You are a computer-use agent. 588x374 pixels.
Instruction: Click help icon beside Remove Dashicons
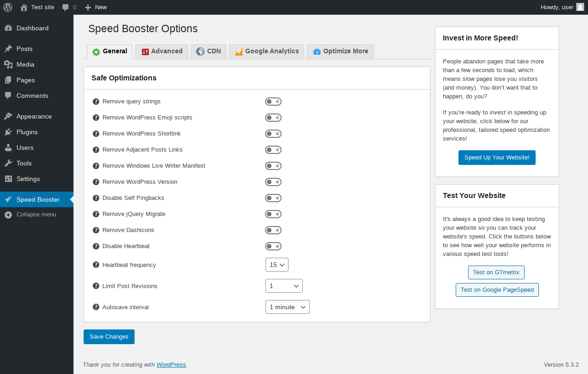pos(96,230)
